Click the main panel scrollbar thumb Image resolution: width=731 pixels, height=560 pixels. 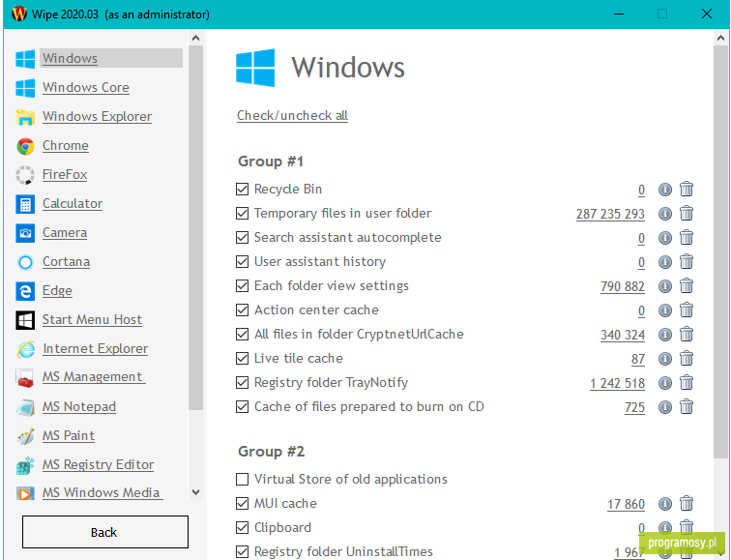click(x=720, y=251)
